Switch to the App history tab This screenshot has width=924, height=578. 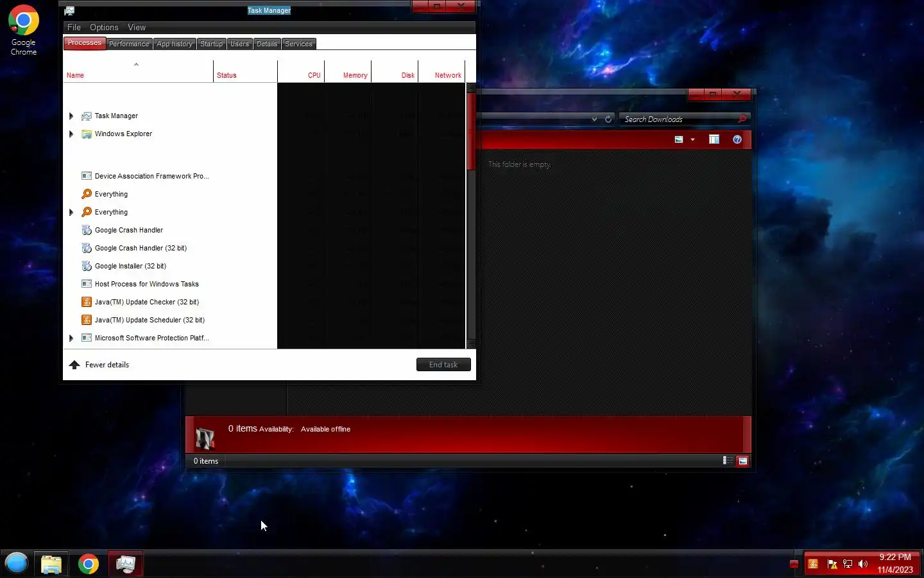tap(175, 44)
